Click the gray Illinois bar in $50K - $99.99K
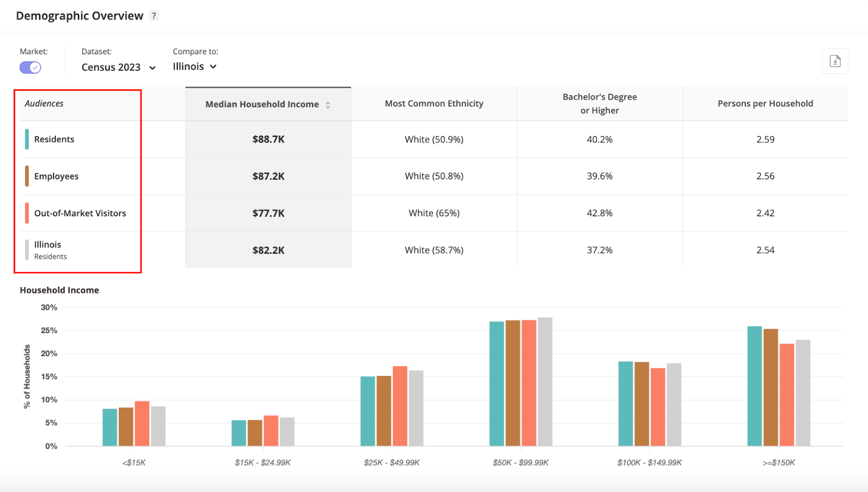The height and width of the screenshot is (492, 868). tap(545, 382)
